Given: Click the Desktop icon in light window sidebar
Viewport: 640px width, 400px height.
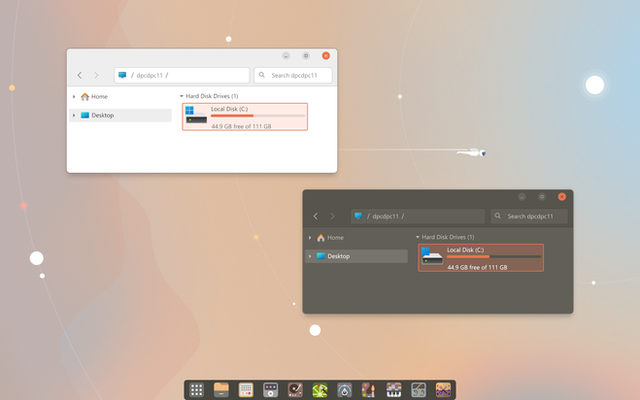Looking at the screenshot, I should click(85, 115).
